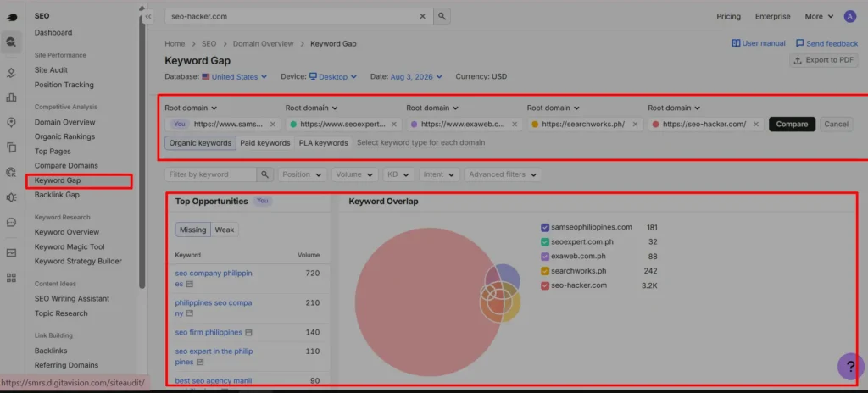Remove the seo-hacker.com domain with its X
The image size is (868, 393).
click(755, 124)
